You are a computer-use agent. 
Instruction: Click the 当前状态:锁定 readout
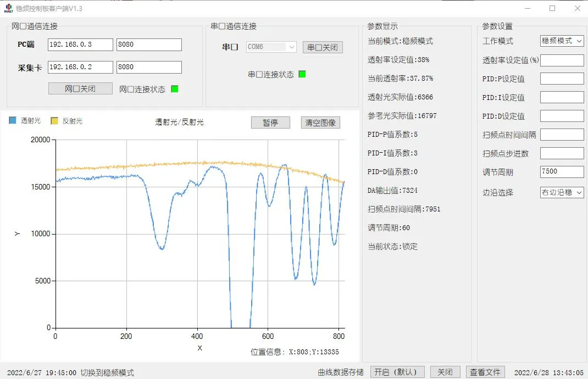[x=392, y=246]
